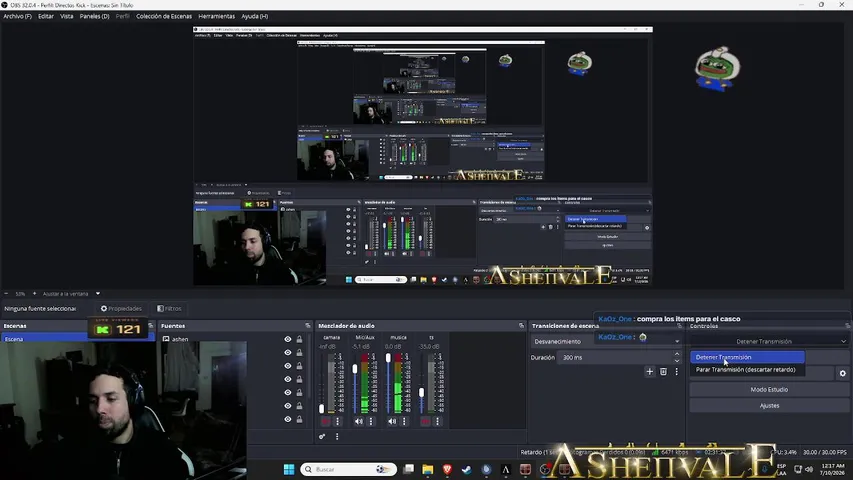Image resolution: width=853 pixels, height=480 pixels.
Task: Click the 30.00 / 30.00 FPS status text
Action: pos(825,452)
